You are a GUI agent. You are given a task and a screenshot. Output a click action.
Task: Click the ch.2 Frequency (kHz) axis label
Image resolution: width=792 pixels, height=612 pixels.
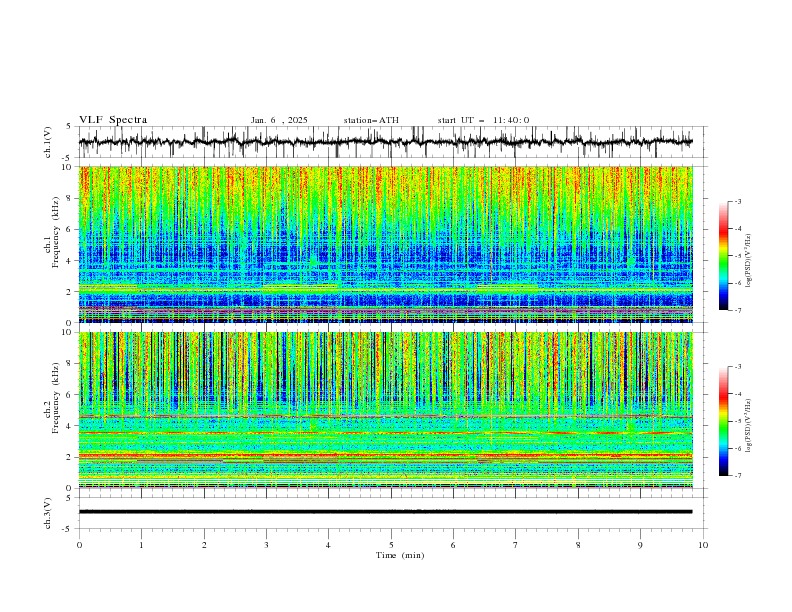pyautogui.click(x=52, y=398)
